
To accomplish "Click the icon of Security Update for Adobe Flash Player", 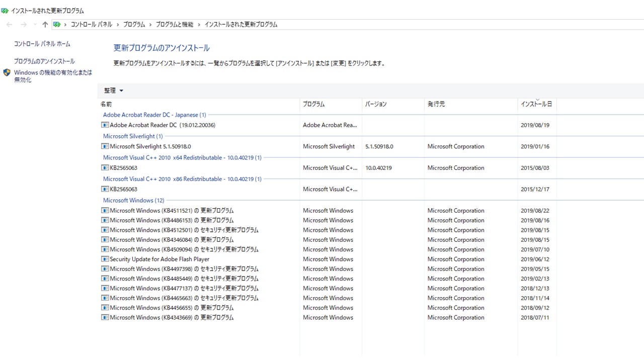I will [x=105, y=259].
